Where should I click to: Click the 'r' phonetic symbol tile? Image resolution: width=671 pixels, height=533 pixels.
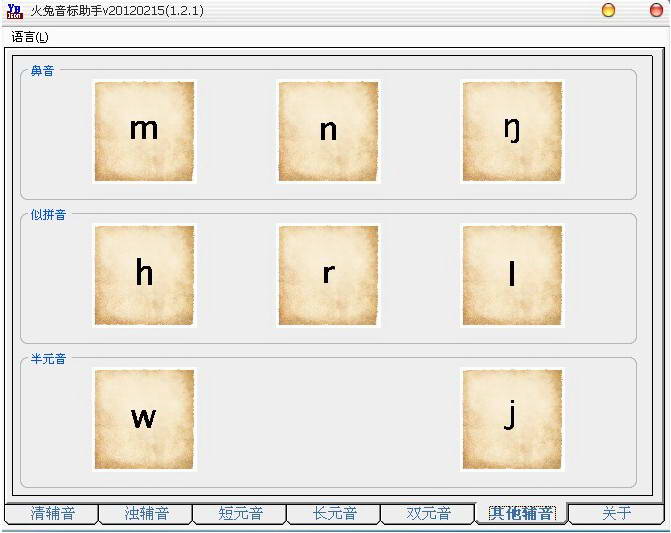pos(328,275)
